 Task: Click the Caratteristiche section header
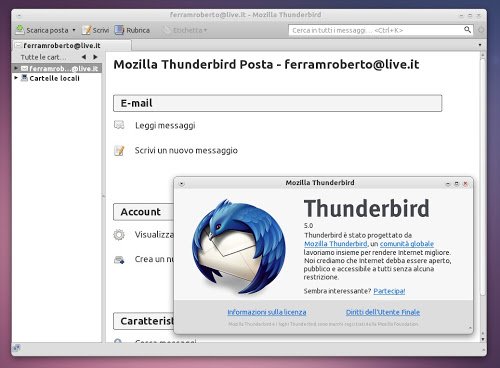point(143,321)
